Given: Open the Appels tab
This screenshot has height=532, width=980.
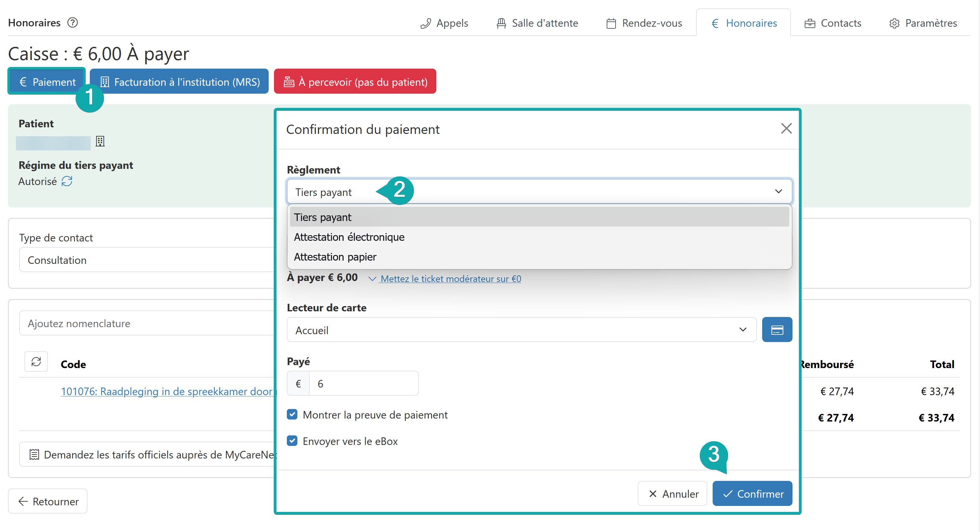Looking at the screenshot, I should pos(444,23).
